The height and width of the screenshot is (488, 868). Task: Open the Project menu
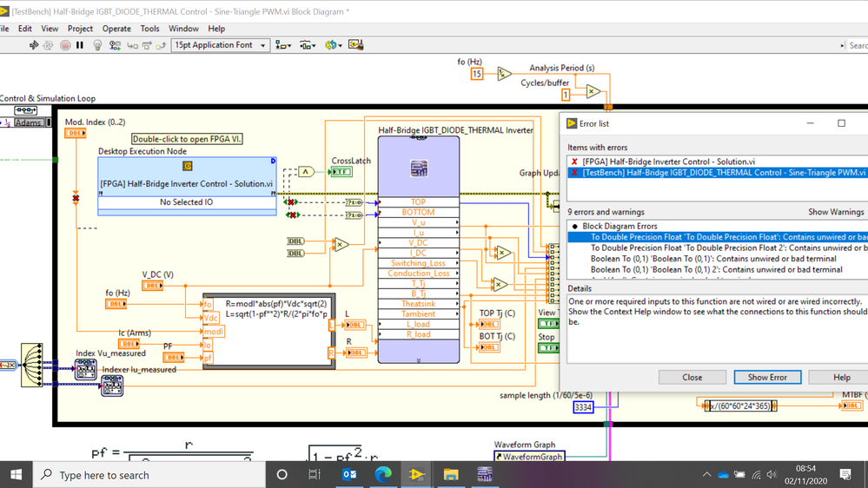[x=80, y=29]
